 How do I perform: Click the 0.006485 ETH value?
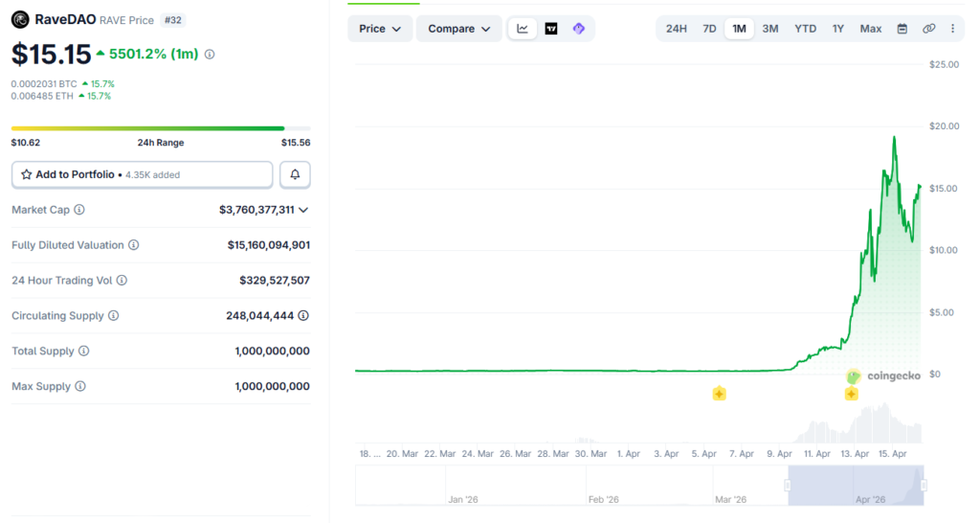coord(42,97)
